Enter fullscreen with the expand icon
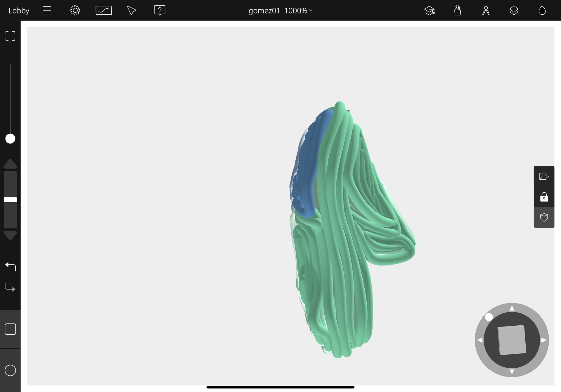 (x=10, y=36)
